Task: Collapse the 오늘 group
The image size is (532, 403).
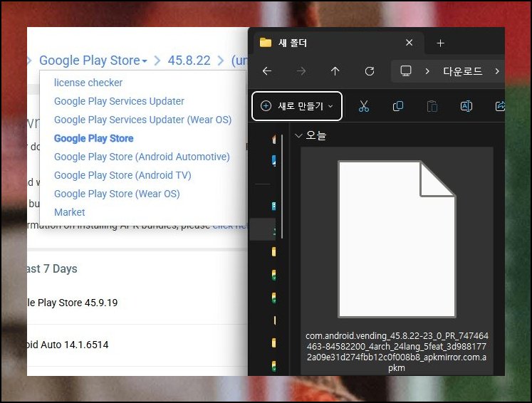Action: [298, 136]
